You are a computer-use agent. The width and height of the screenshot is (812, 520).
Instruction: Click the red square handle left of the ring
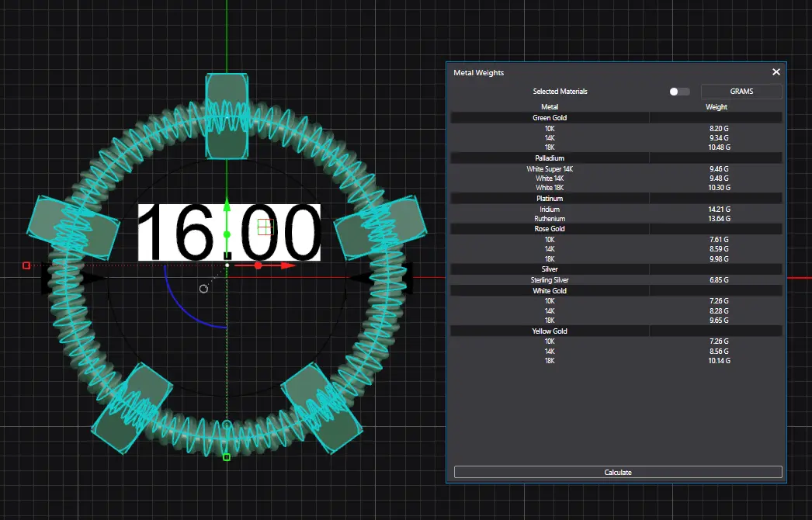click(26, 265)
